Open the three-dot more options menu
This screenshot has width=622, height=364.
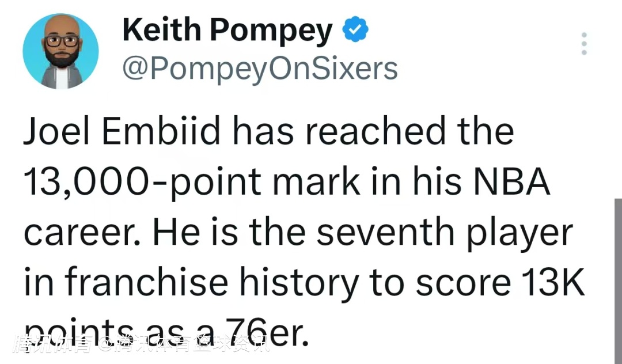(x=584, y=44)
